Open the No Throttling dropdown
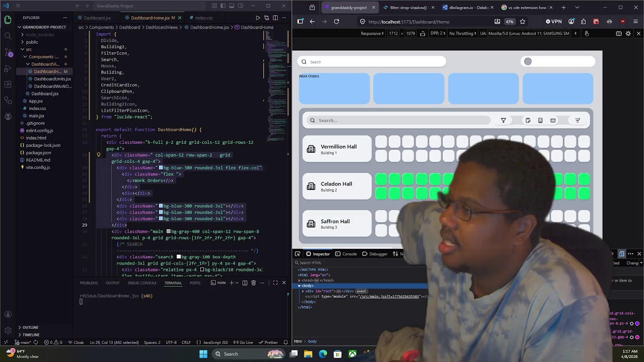 [x=463, y=34]
